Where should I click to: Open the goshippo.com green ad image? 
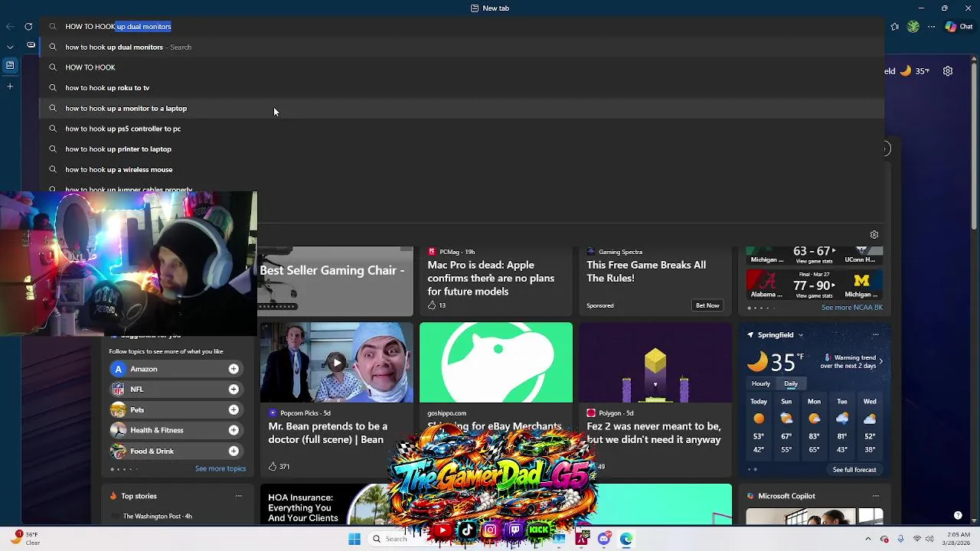tap(495, 362)
